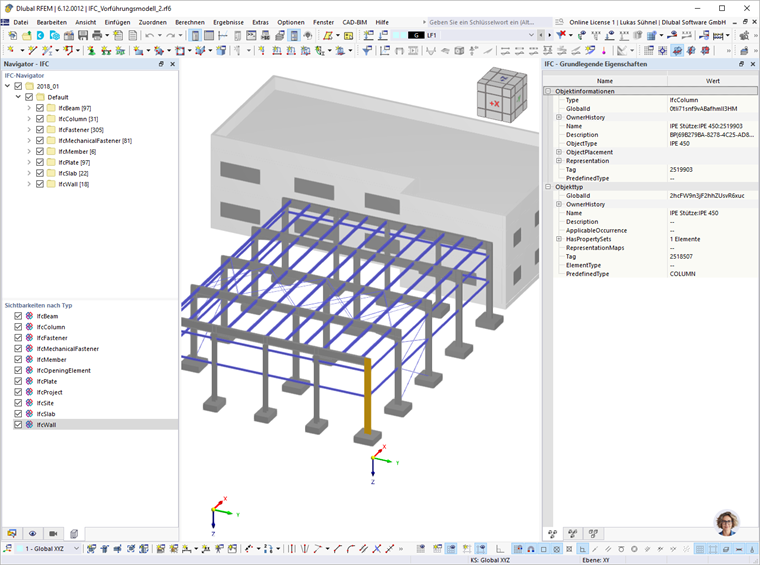The width and height of the screenshot is (760, 565).
Task: Open the Navigator views camera tab
Action: click(x=53, y=534)
